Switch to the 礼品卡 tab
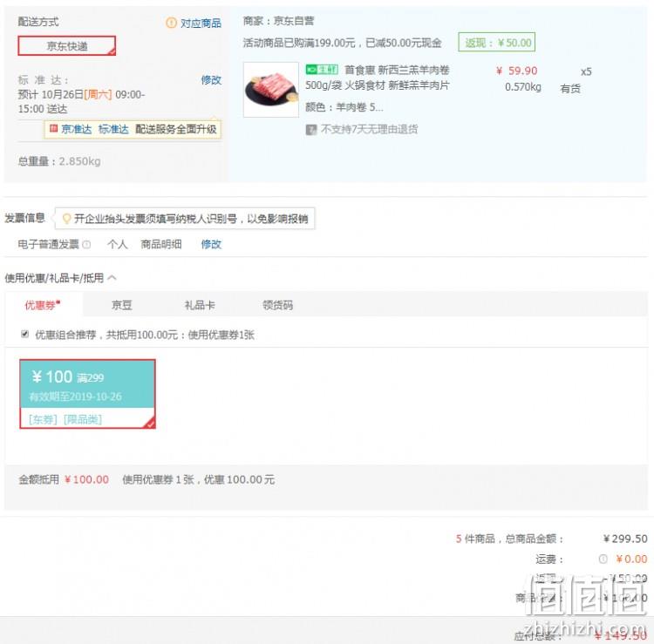 (200, 305)
